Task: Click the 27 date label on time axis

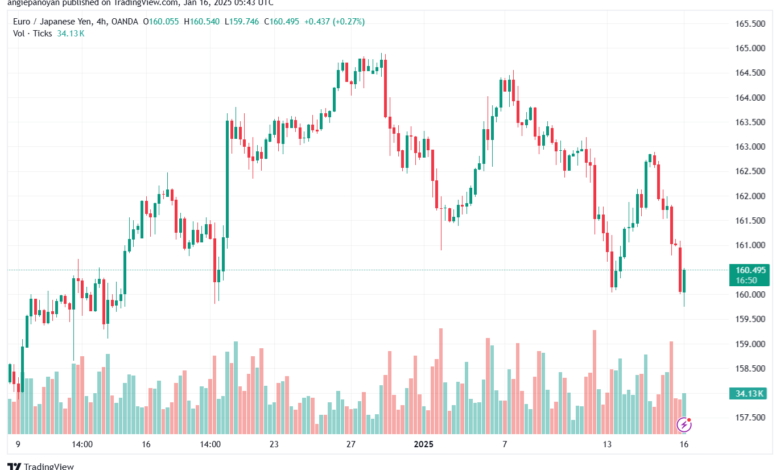Action: (x=351, y=444)
